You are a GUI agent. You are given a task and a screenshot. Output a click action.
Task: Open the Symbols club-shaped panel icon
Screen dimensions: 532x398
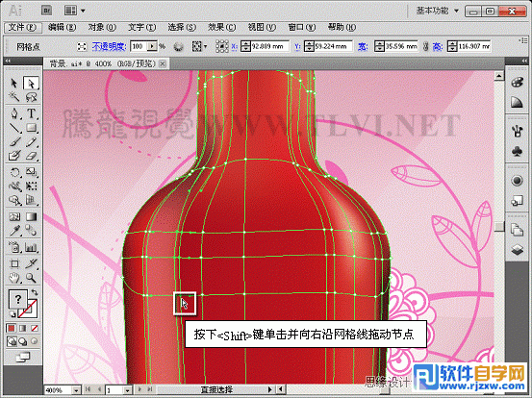[x=517, y=152]
